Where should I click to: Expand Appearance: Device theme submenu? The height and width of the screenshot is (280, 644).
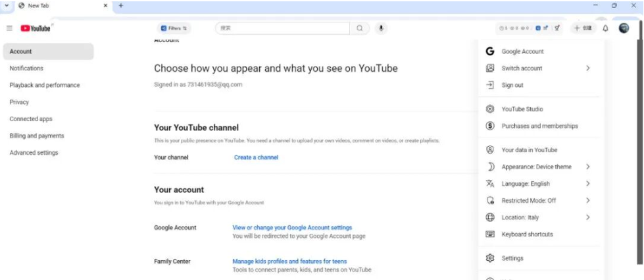click(587, 167)
